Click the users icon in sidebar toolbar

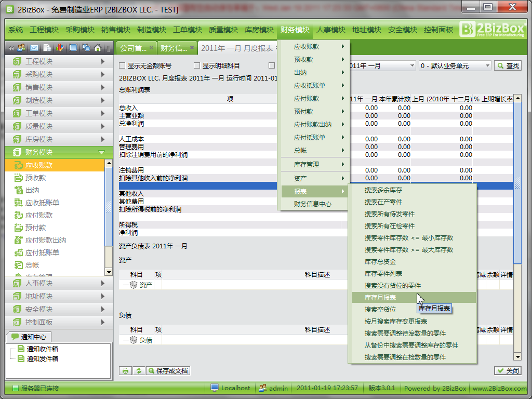21,48
